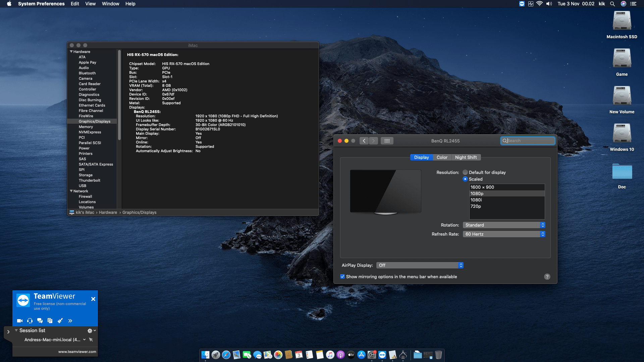
Task: Open TeamViewer session list gear settings
Action: (90, 330)
